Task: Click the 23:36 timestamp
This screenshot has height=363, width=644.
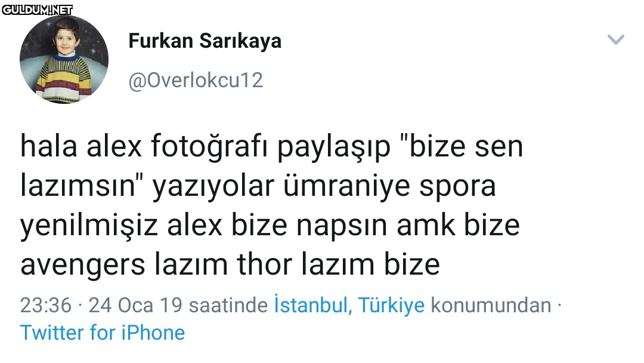Action: [x=46, y=306]
